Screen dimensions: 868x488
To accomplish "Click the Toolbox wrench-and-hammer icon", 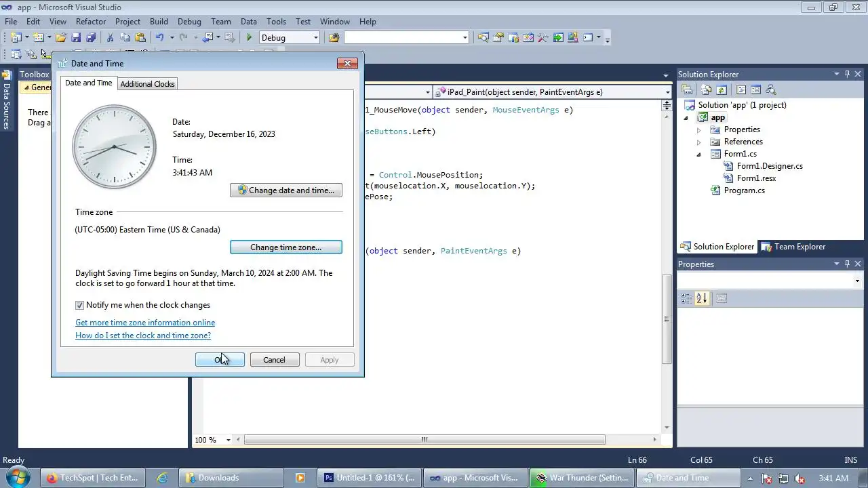I will [542, 38].
